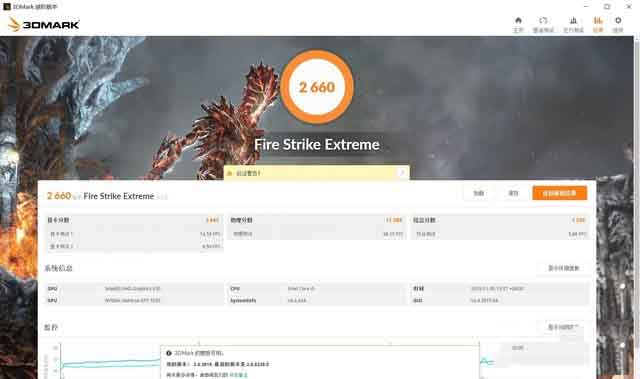The height and width of the screenshot is (379, 640).
Task: Click the result header 2 660 Fire Strike Extreme
Action: click(x=100, y=196)
